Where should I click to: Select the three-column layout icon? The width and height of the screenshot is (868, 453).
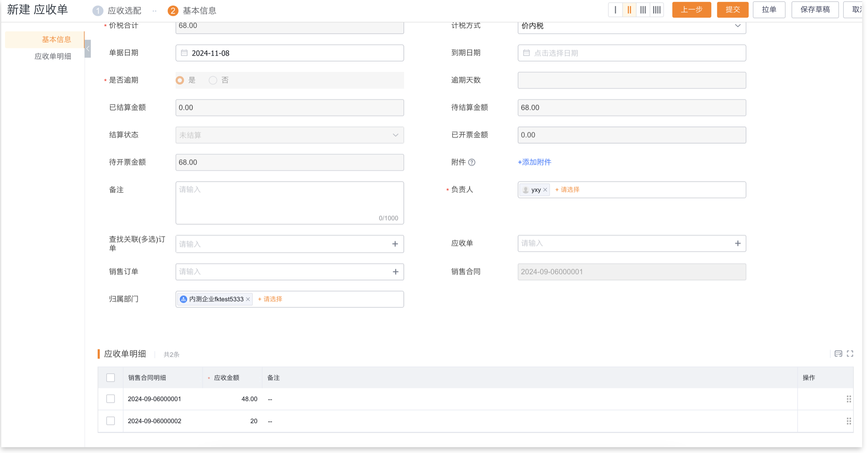(x=643, y=10)
